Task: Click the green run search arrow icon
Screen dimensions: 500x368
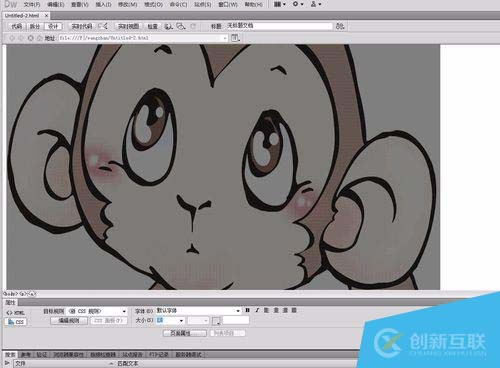Action: [7, 363]
